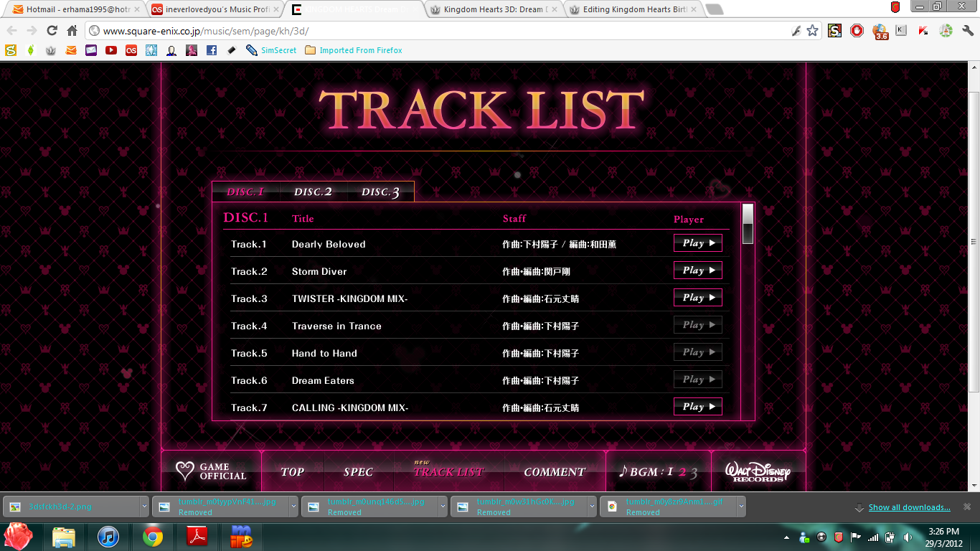Image resolution: width=980 pixels, height=551 pixels.
Task: Click the Show all downloads link
Action: [909, 507]
